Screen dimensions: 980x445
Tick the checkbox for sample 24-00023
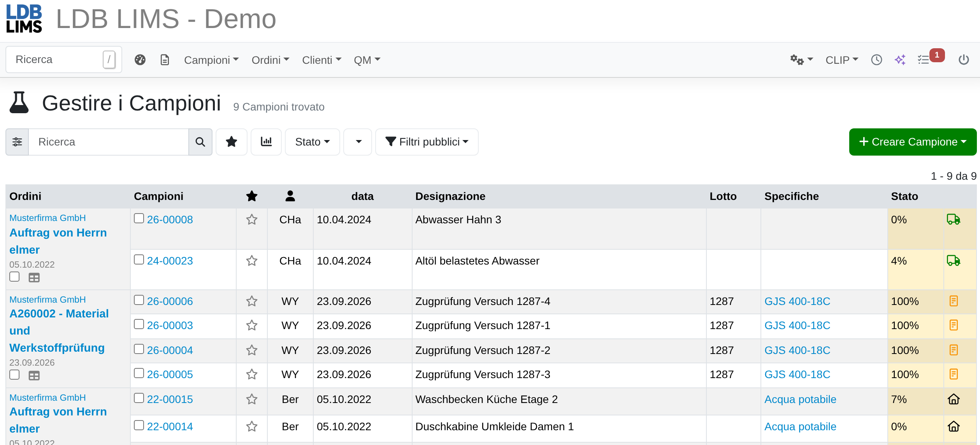click(x=139, y=259)
